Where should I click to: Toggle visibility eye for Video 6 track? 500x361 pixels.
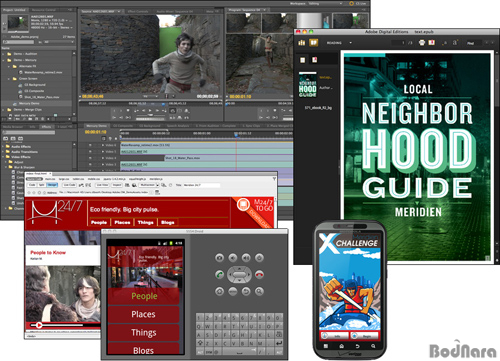[90, 145]
